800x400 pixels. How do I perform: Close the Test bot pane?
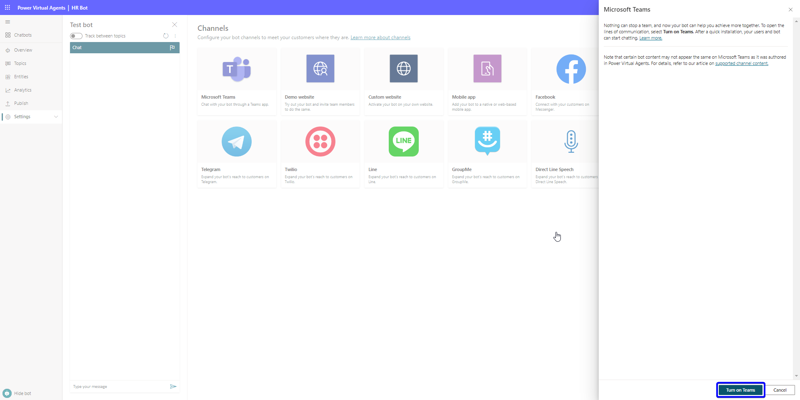tap(174, 24)
